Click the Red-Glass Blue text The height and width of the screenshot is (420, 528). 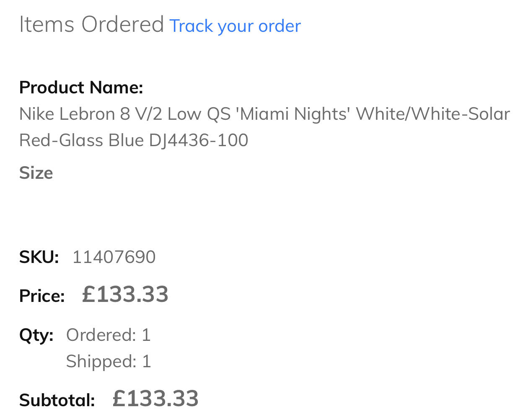coord(82,140)
